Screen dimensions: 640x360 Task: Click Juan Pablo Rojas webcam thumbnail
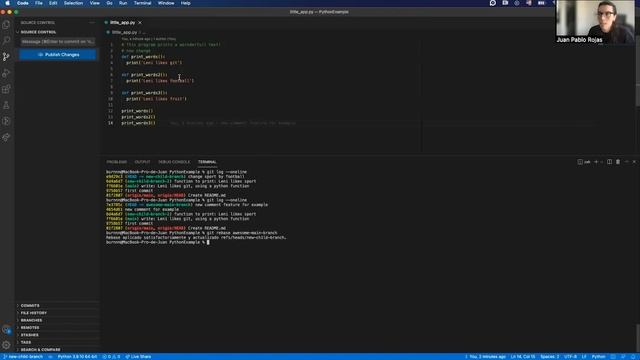click(596, 22)
